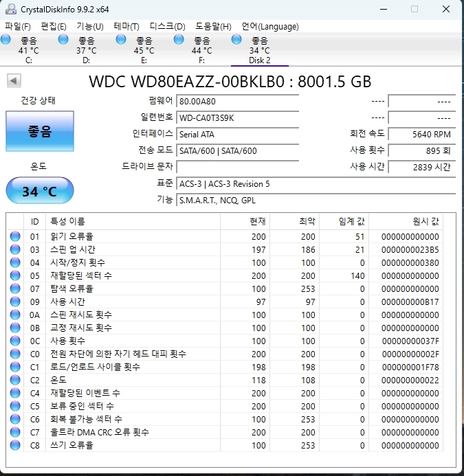Viewport: 464px width, 476px height.
Task: Click raw value 000000000B17
Action: click(x=410, y=302)
